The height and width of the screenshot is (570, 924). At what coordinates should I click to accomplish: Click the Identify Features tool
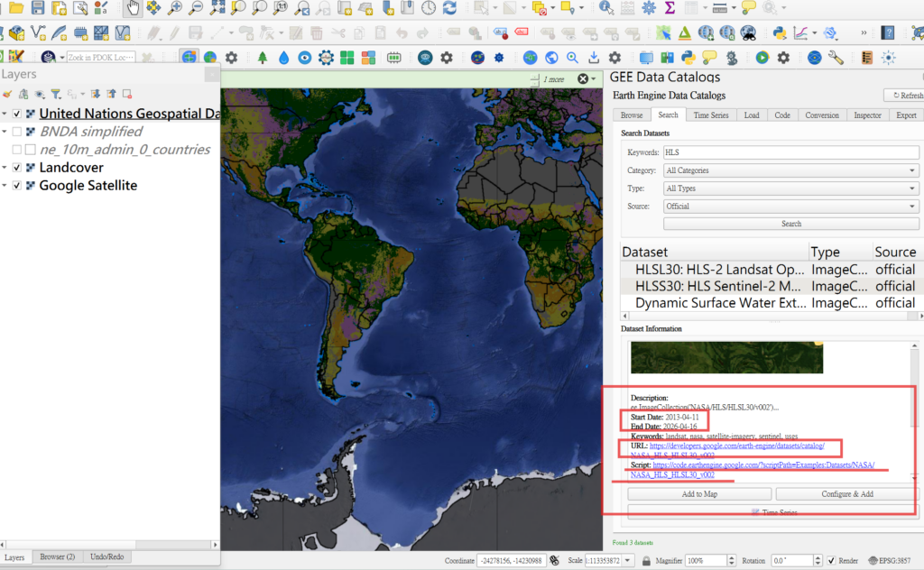coord(605,8)
